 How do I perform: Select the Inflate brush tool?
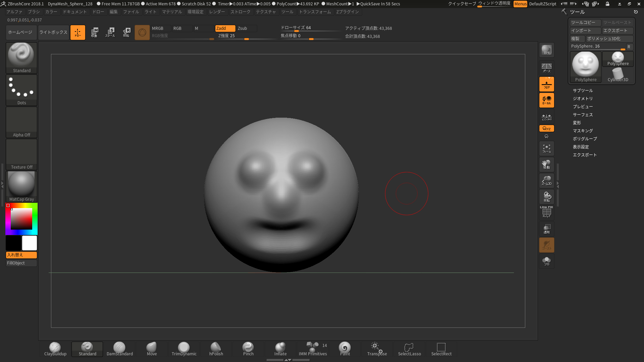click(280, 348)
